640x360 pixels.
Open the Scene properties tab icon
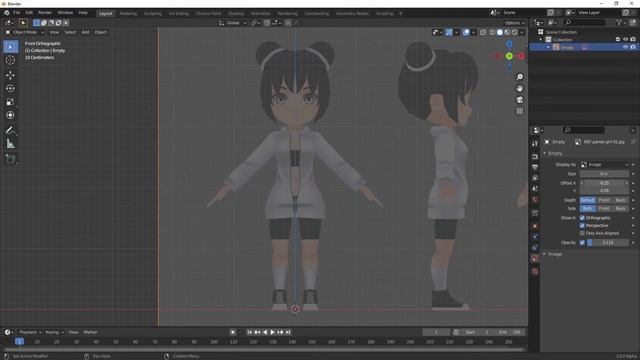point(535,189)
